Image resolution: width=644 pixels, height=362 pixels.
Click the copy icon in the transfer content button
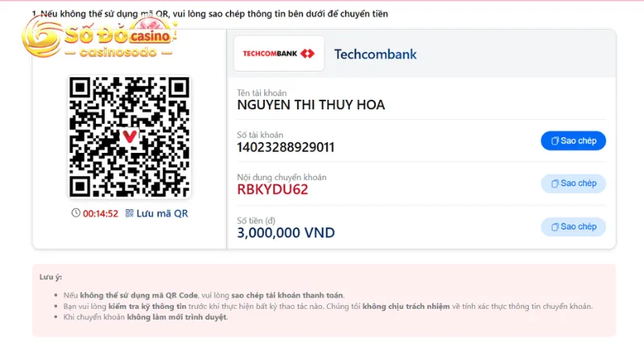pyautogui.click(x=555, y=183)
